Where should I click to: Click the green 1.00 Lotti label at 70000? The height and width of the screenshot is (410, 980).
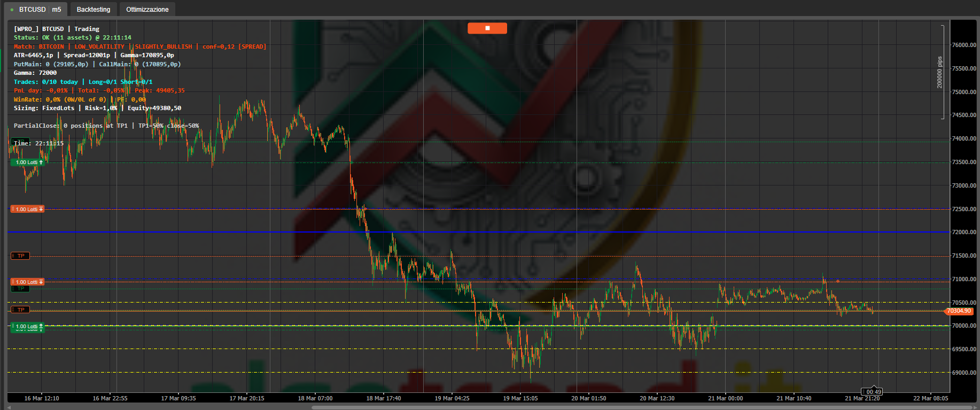27,326
